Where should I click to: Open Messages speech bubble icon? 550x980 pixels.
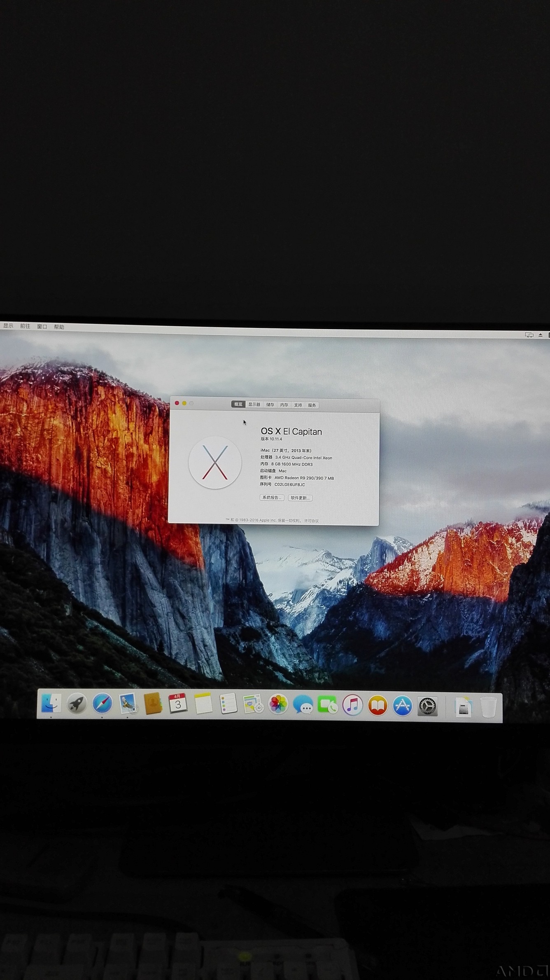tap(303, 704)
